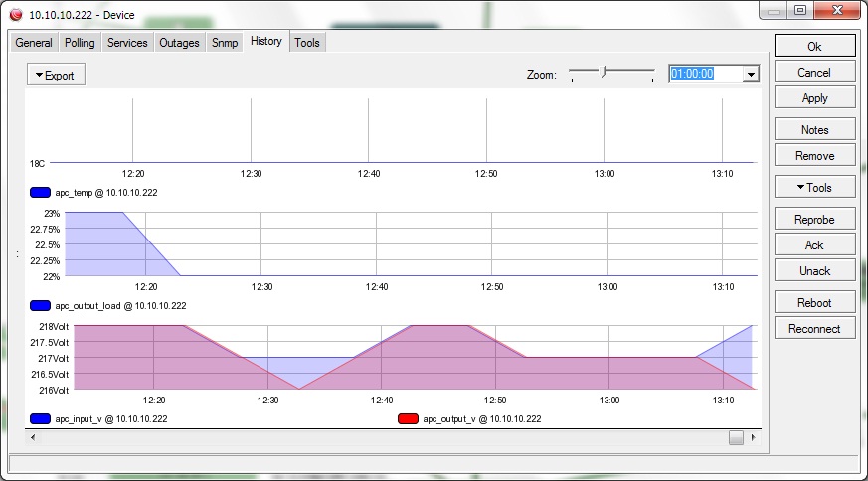Remove the device
The width and height of the screenshot is (868, 481).
pos(815,156)
